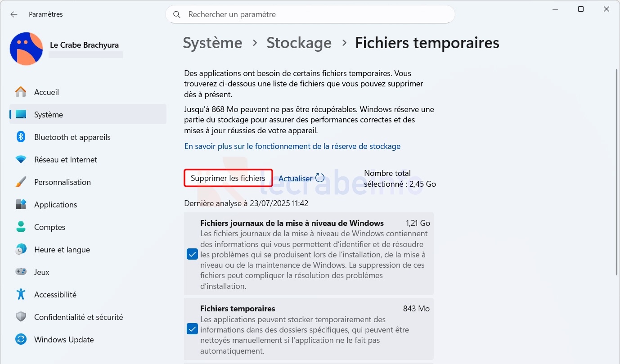
Task: Click the Personnalisation paintbrush icon
Action: (x=21, y=182)
